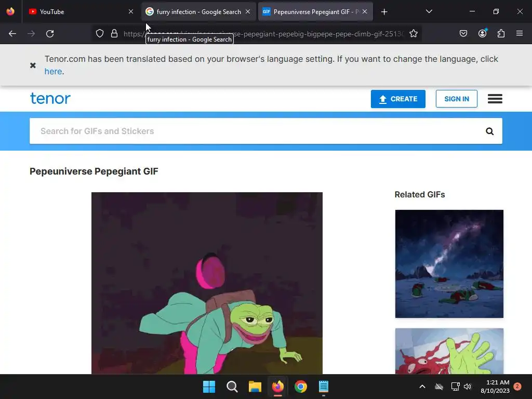Launch Chrome from the taskbar
The image size is (532, 399).
tap(301, 387)
